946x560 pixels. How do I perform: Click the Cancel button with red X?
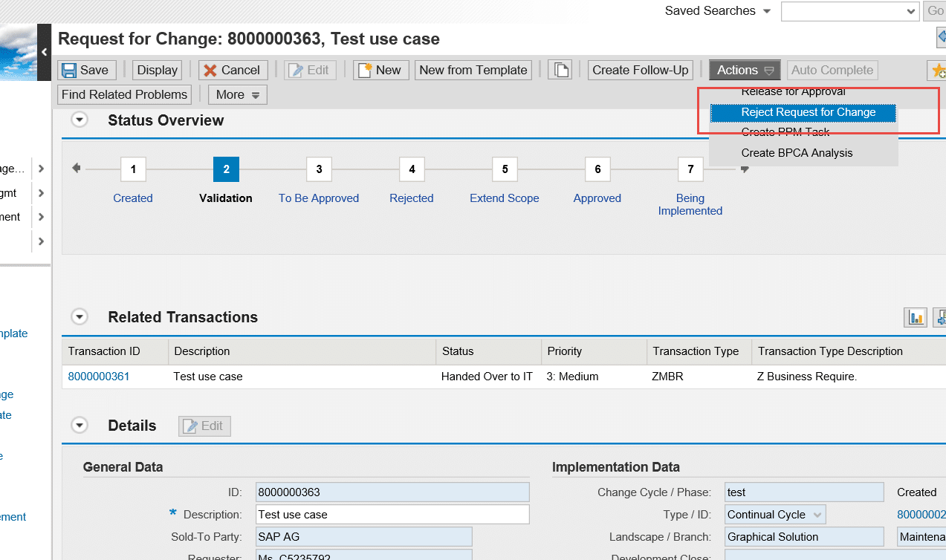tap(233, 70)
